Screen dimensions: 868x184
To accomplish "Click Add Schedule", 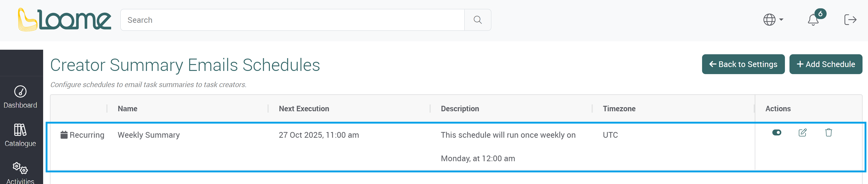I will (826, 64).
